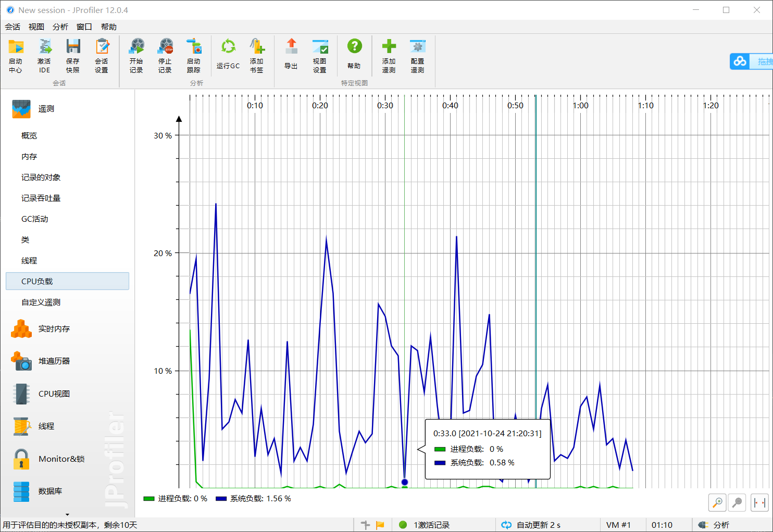Click the 激活IDE toolbar icon
This screenshot has width=773, height=532.
44,56
